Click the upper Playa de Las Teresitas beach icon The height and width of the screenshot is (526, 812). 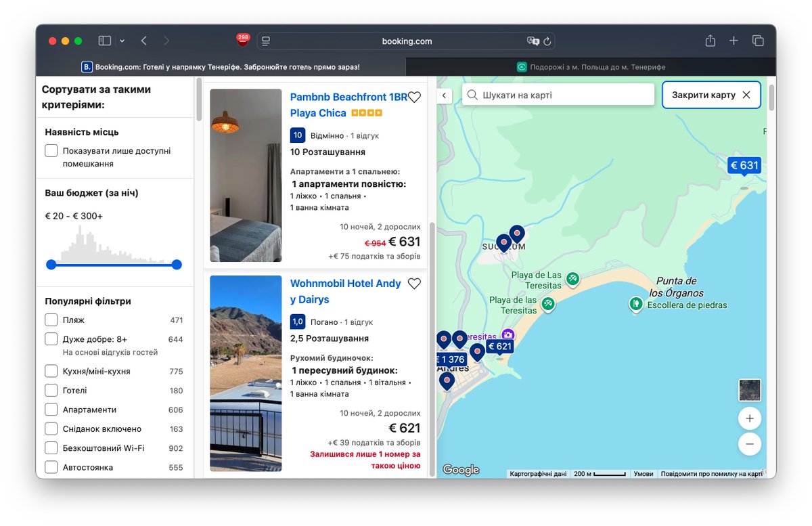[572, 278]
